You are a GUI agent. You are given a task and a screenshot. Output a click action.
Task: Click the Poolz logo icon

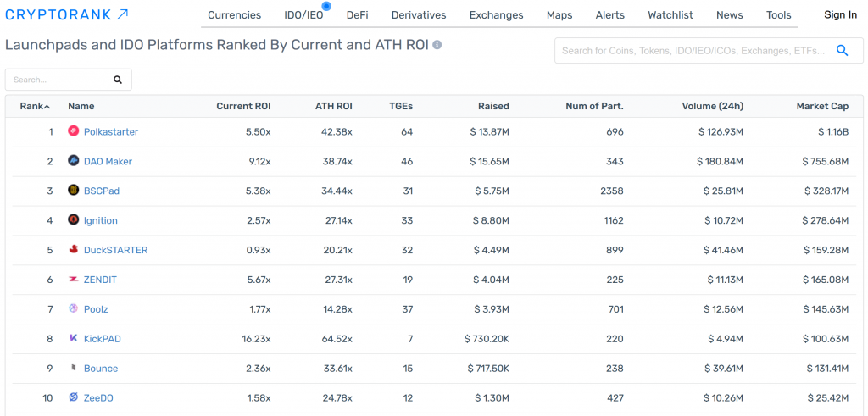pos(73,308)
